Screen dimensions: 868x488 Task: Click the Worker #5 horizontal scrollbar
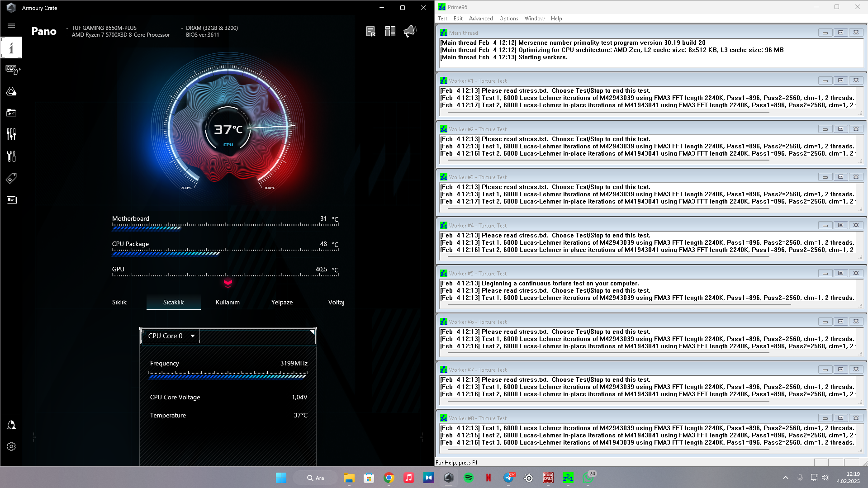click(619, 305)
